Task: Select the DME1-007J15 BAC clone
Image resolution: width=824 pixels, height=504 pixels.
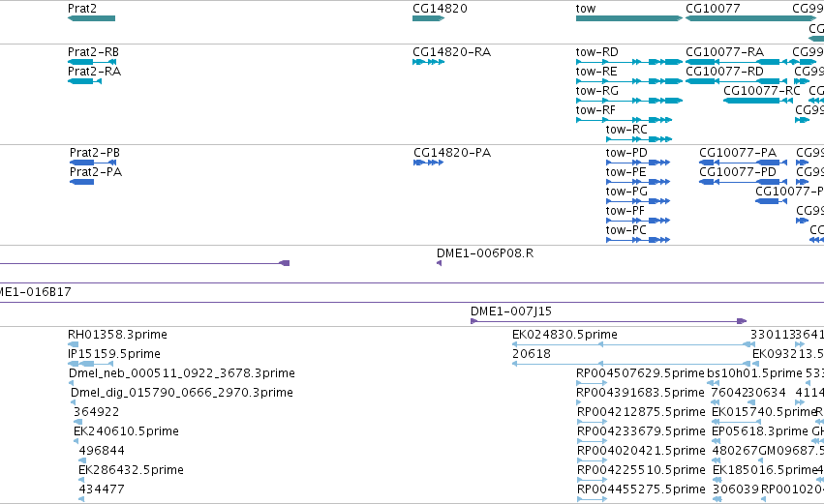Action: [608, 321]
